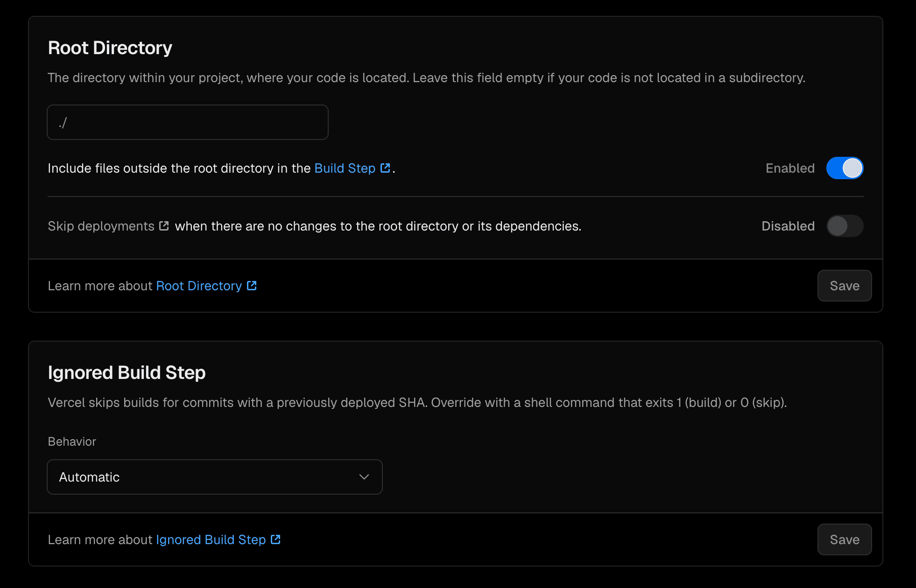Screen dimensions: 916x588
Task: Click the Ignored Build Step section heading
Action: [127, 373]
